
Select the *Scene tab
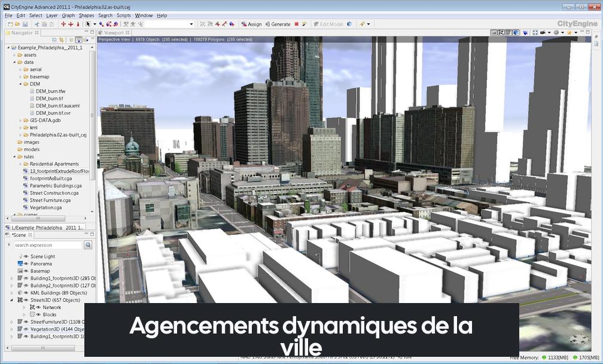pos(19,235)
